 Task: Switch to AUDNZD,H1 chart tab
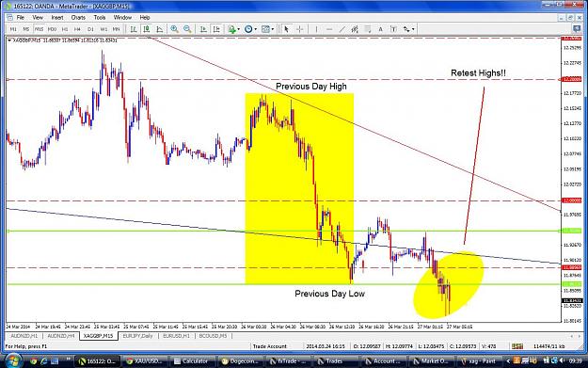[x=24, y=336]
